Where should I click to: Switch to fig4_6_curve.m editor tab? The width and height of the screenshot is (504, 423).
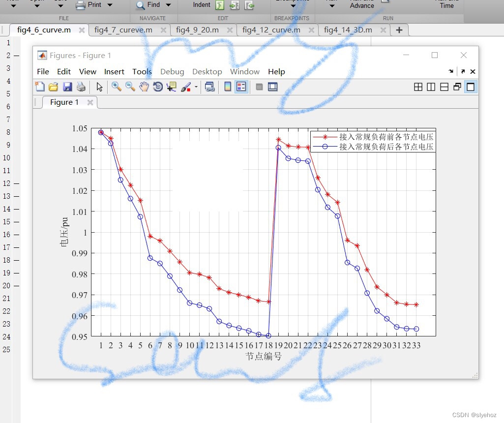pos(44,30)
